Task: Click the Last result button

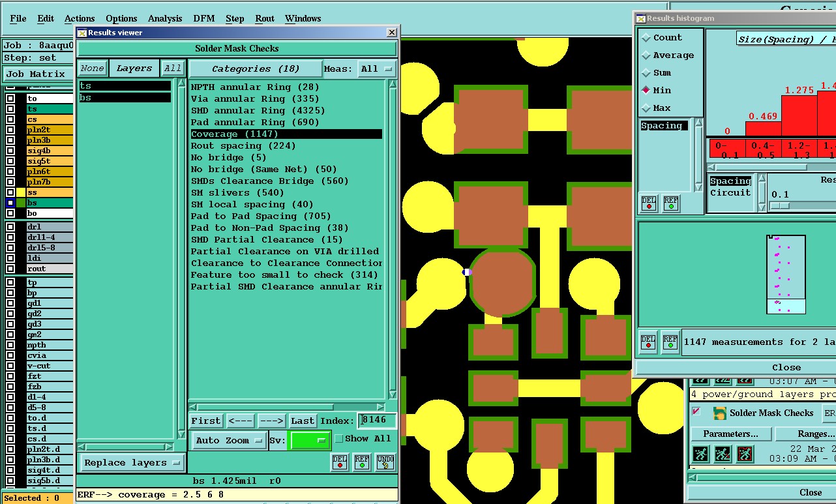Action: coord(303,421)
